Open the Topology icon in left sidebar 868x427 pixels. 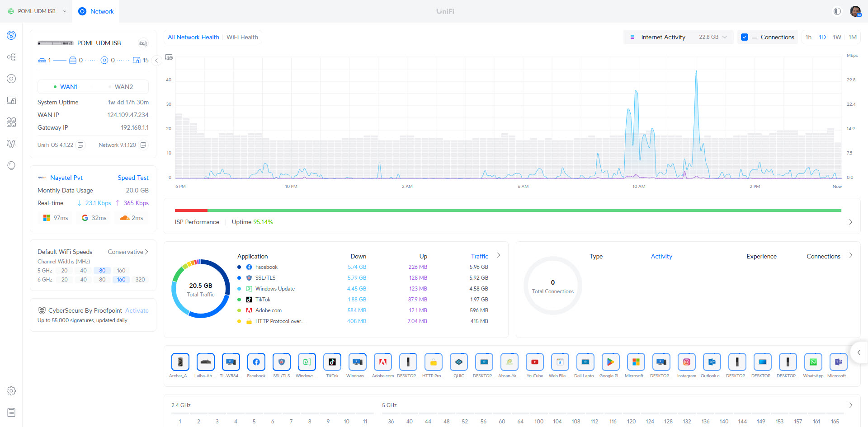coord(11,57)
